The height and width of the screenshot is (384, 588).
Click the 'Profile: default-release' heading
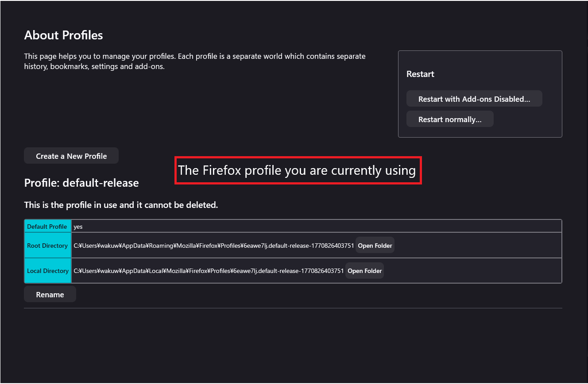pyautogui.click(x=81, y=183)
